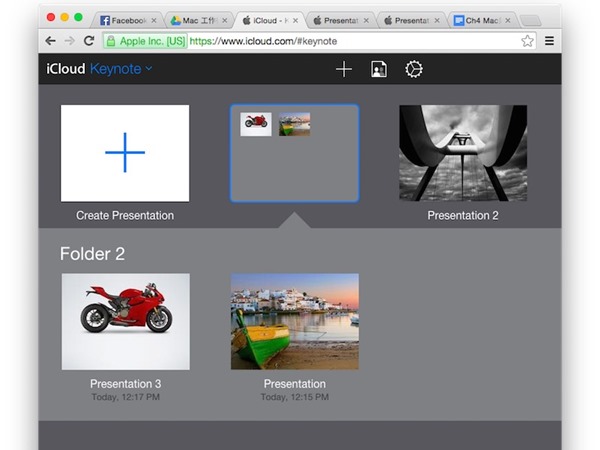
Task: Open the Presentation with the boat thumbnail
Action: click(295, 321)
